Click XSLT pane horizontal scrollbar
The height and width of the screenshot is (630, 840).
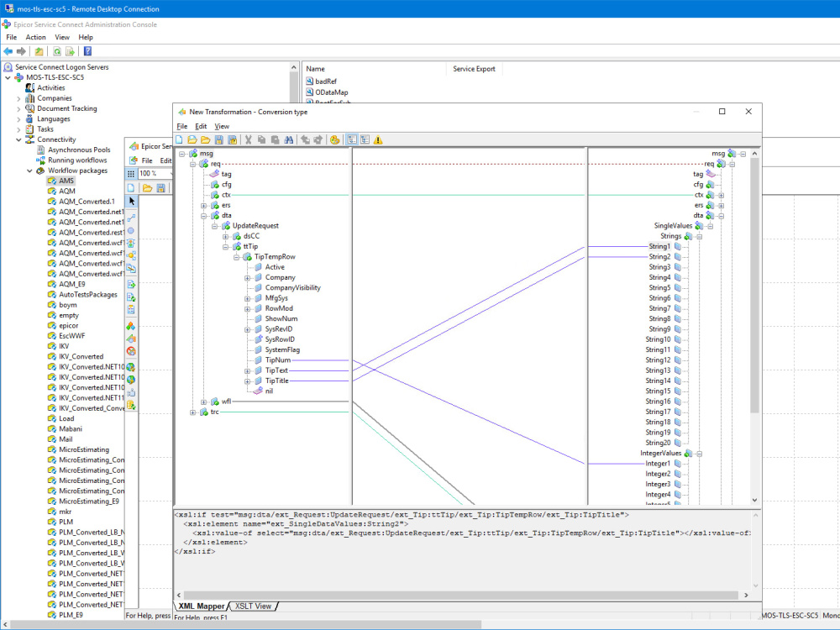coord(460,596)
